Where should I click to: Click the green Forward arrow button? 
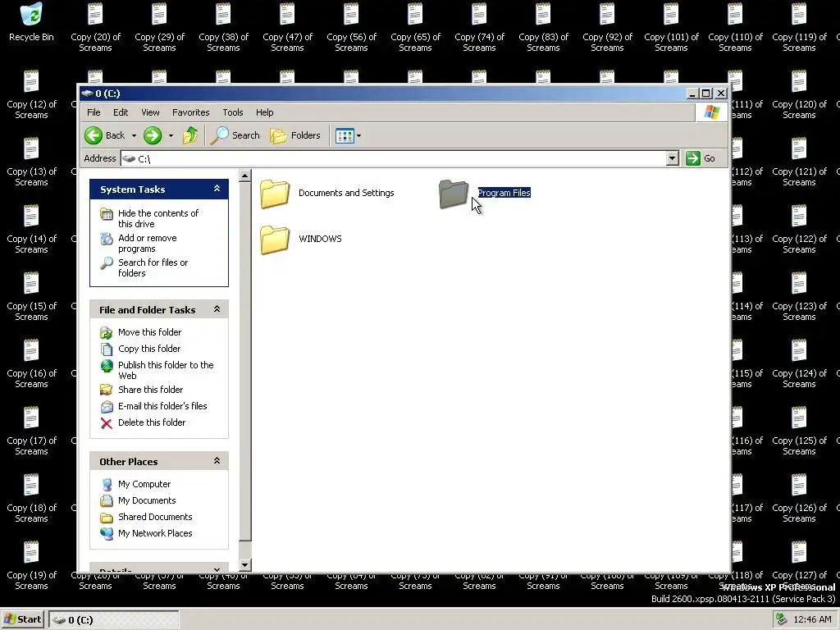(x=153, y=135)
